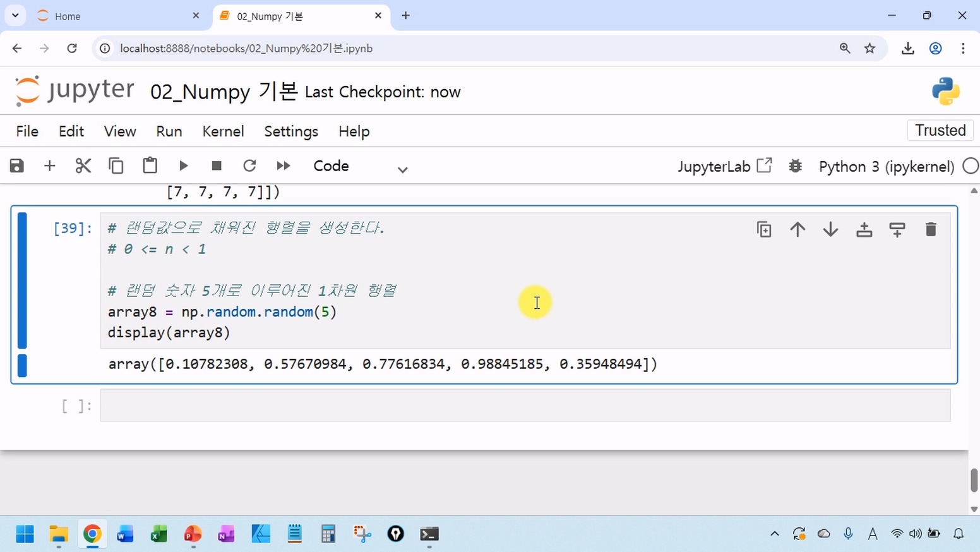Open the Kernel menu

pos(223,131)
